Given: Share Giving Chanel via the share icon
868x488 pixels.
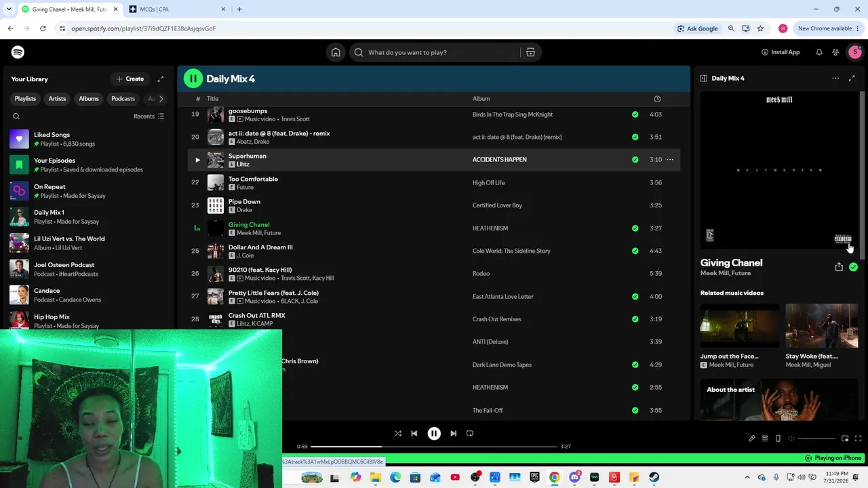Looking at the screenshot, I should (x=839, y=267).
